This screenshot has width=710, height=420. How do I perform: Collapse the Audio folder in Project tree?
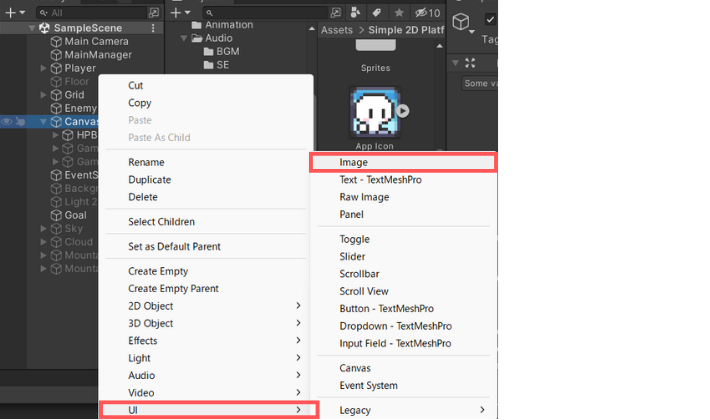184,39
